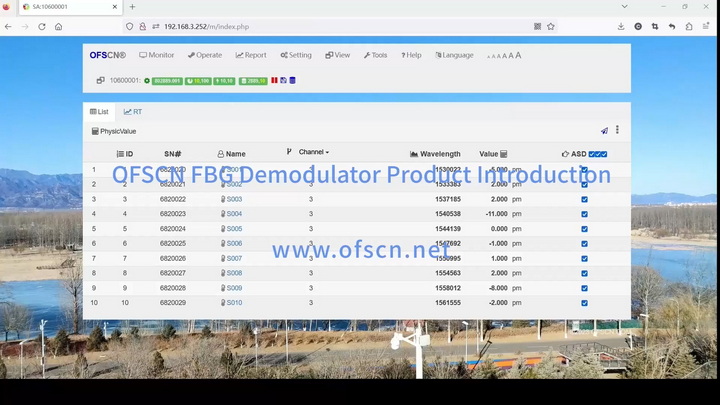Toggle ASD checkbox for row S007
The width and height of the screenshot is (720, 405).
(x=584, y=259)
